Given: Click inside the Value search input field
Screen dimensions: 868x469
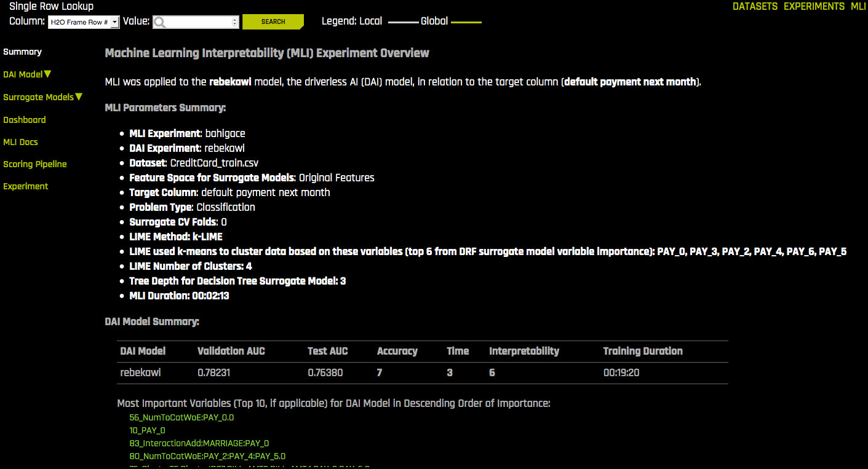Looking at the screenshot, I should click(x=197, y=22).
